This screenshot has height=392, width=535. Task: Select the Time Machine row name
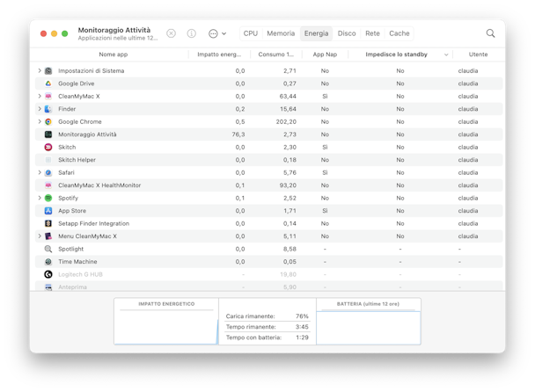(x=77, y=262)
